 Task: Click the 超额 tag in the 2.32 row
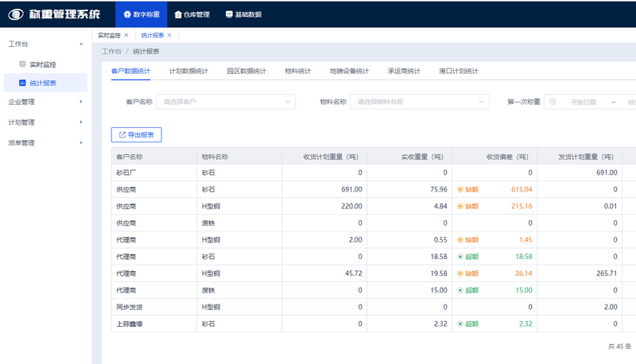pyautogui.click(x=468, y=324)
